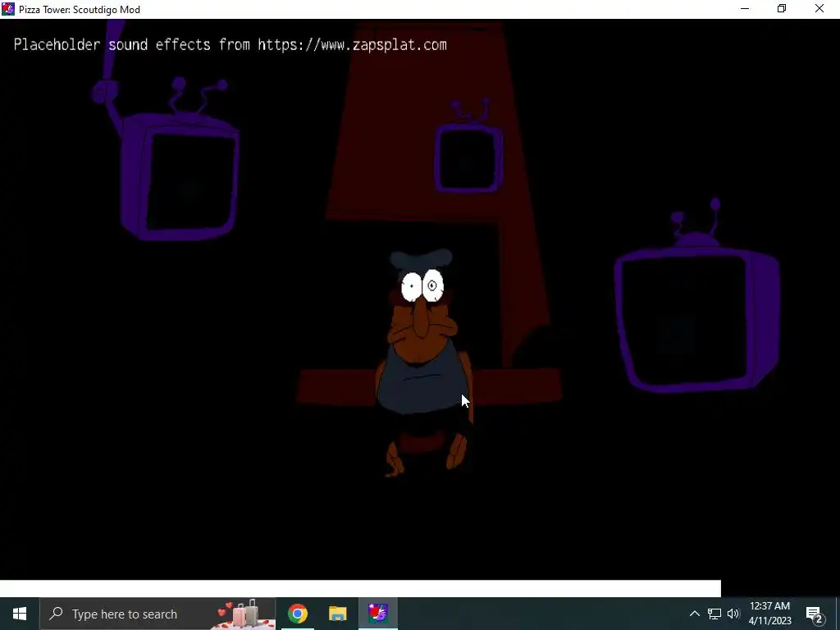
Task: Click the window title "Pizza Tower: Scoutdigo Mod"
Action: pyautogui.click(x=80, y=10)
